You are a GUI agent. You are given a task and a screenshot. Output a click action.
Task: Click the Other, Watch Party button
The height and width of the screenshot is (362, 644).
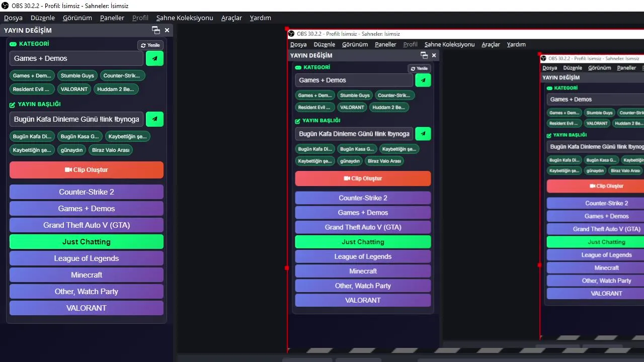87,292
